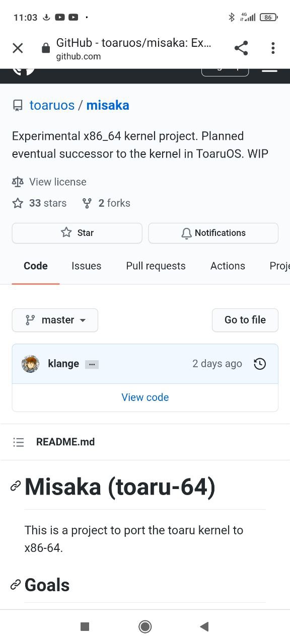Open klange's avatar thumbnail
Image resolution: width=290 pixels, height=644 pixels.
tap(30, 364)
